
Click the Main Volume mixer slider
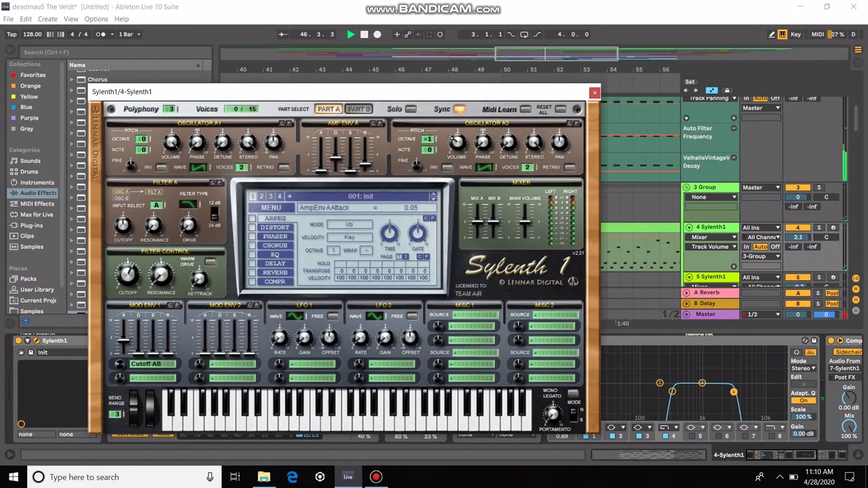[x=525, y=221]
